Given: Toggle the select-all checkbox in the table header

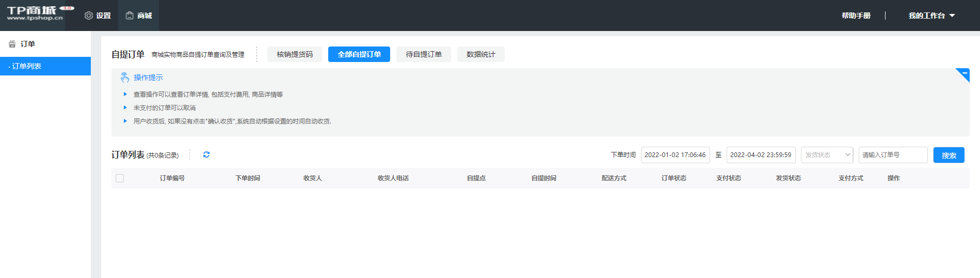Looking at the screenshot, I should coord(120,178).
